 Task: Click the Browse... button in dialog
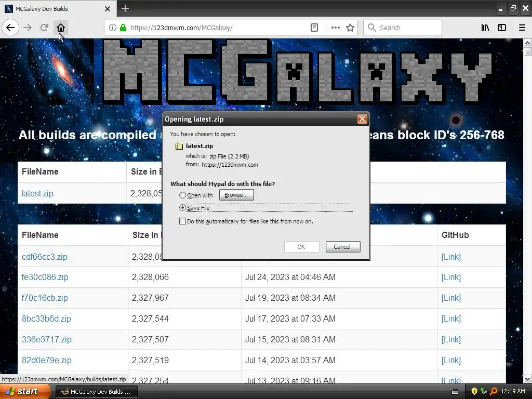click(x=236, y=195)
